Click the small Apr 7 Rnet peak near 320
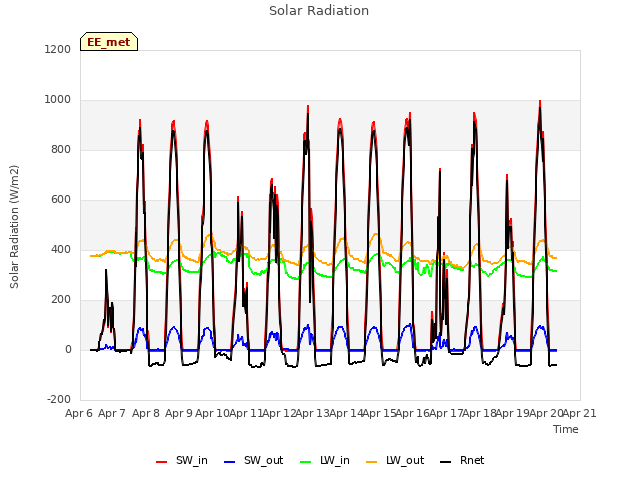The image size is (640, 480). point(106,271)
